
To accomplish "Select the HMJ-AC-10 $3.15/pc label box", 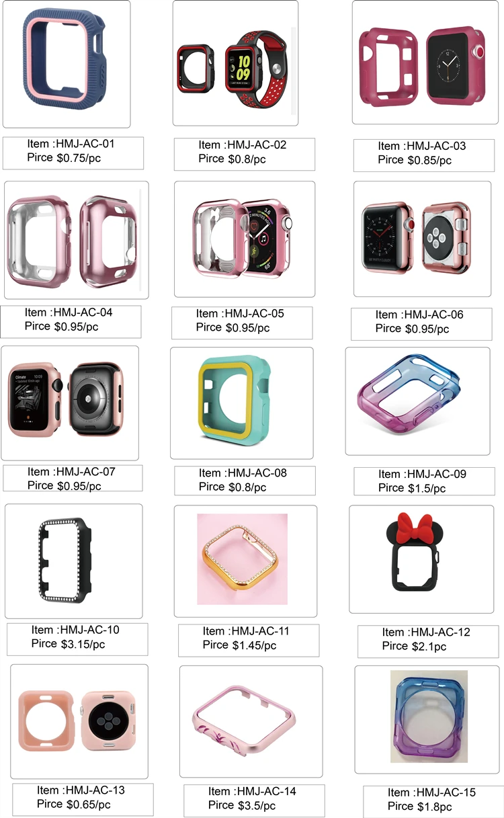I will tap(77, 639).
